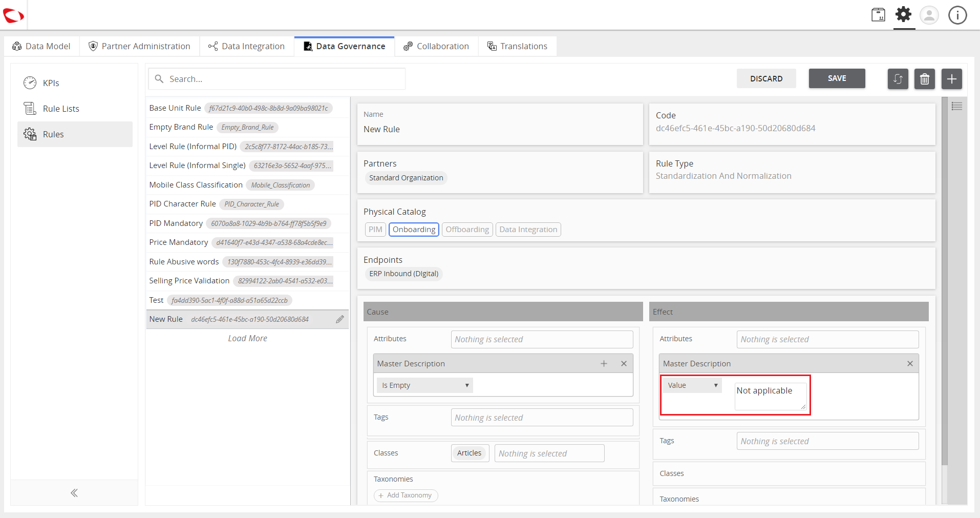Switch to Collaboration tab
Screen dimensions: 980x518
tap(436, 46)
